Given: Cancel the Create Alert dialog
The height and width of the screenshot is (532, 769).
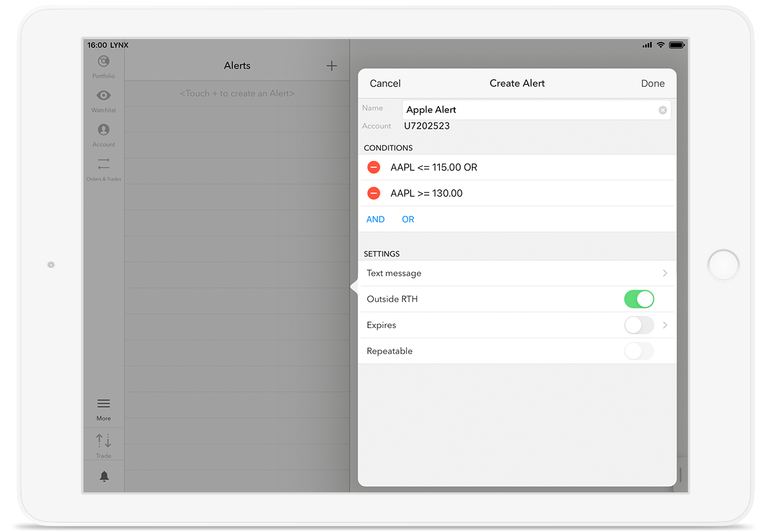Looking at the screenshot, I should point(385,83).
